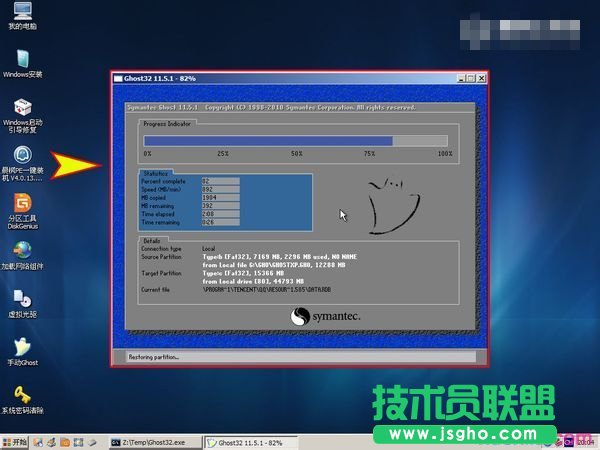
Task: Click the MB copied value 1904
Action: (x=220, y=197)
